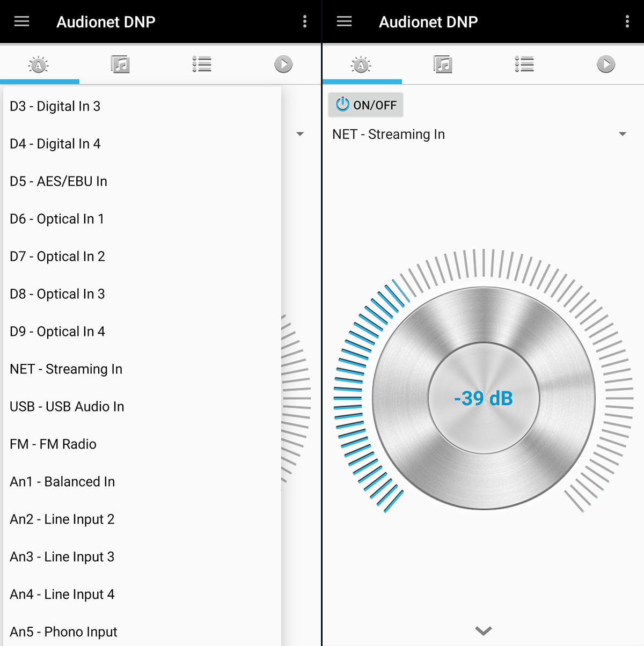Click the -39 dB volume readout
644x646 pixels.
point(484,399)
